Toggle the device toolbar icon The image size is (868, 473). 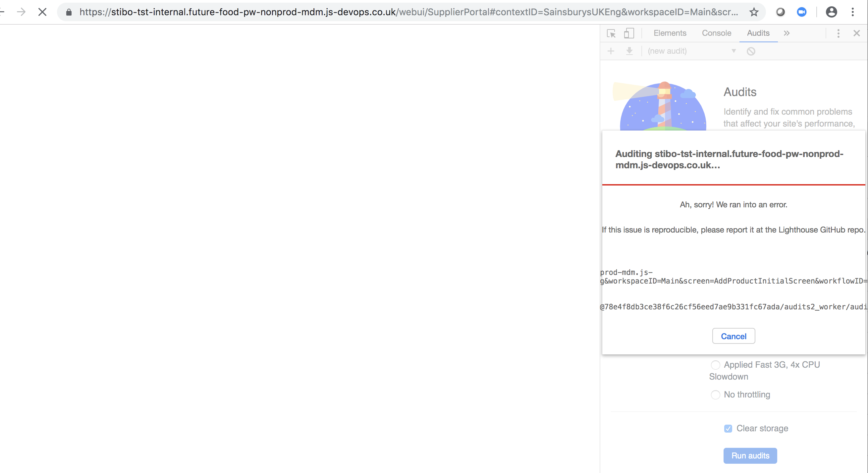[629, 33]
